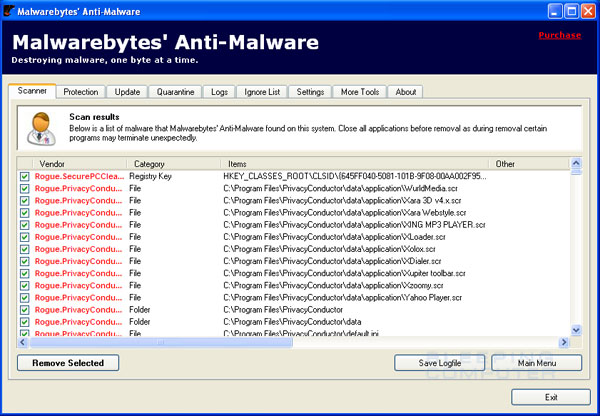
Task: Click the Folder category cell of PrivacyConductor\data row
Action: pyautogui.click(x=140, y=322)
